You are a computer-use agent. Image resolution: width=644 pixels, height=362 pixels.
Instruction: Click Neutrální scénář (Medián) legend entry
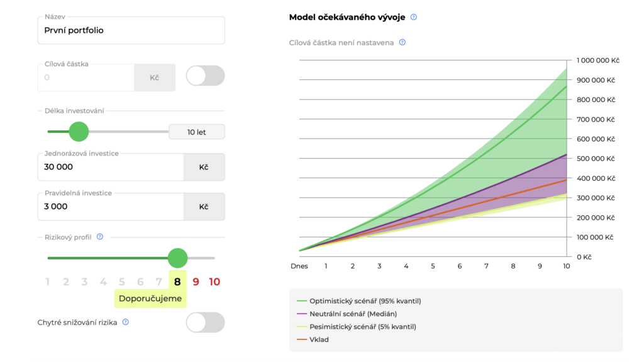(x=352, y=314)
